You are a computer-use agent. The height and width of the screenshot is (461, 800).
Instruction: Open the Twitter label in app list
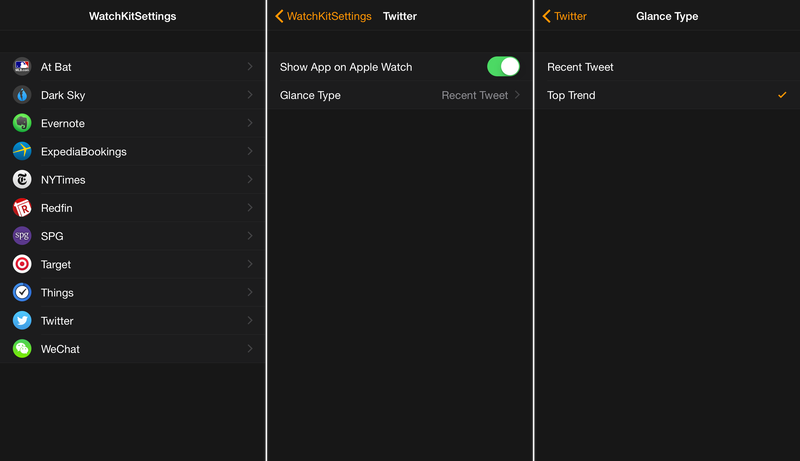pos(57,321)
